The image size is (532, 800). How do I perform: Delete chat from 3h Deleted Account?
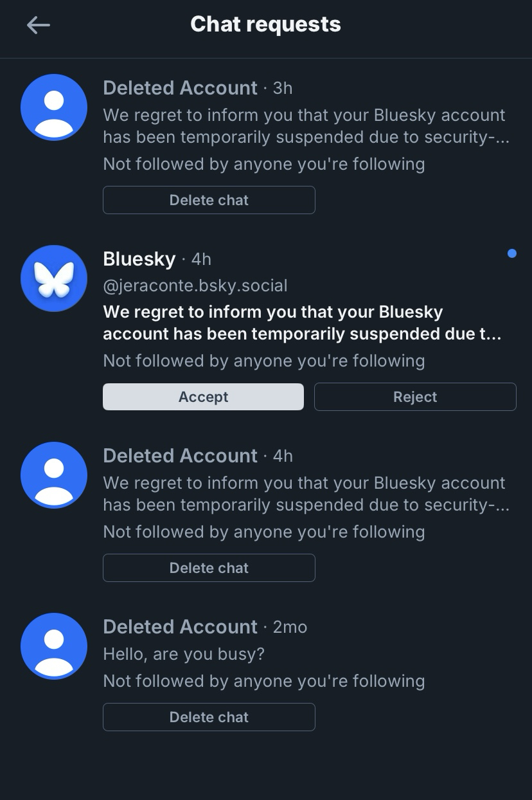(209, 200)
